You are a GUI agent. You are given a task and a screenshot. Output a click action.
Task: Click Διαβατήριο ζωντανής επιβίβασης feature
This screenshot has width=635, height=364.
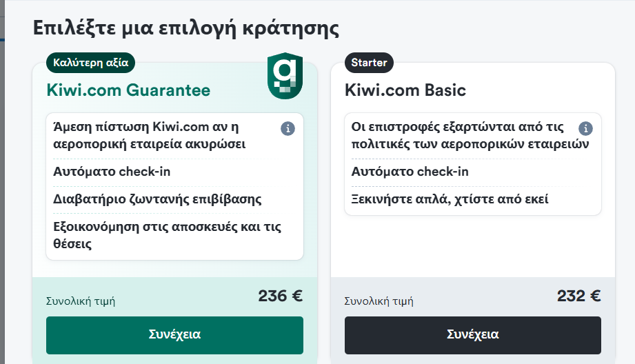coord(157,199)
